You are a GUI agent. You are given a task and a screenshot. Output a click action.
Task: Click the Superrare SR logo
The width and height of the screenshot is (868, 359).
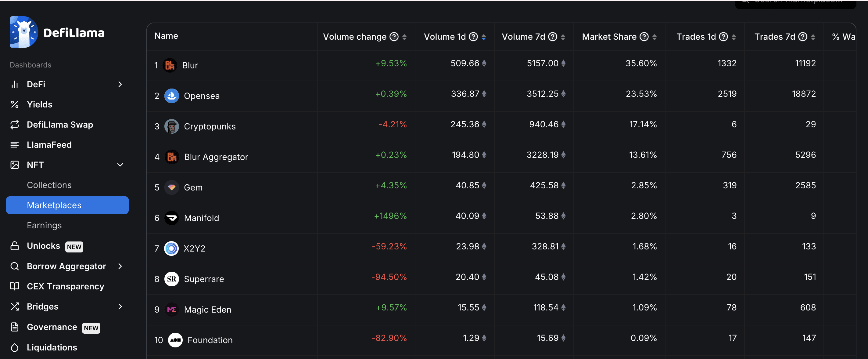[171, 279]
